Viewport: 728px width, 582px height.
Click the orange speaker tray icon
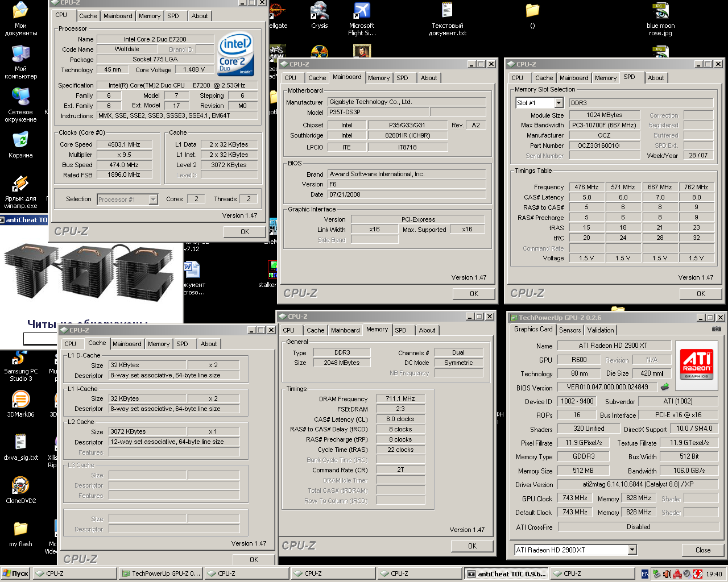click(667, 574)
